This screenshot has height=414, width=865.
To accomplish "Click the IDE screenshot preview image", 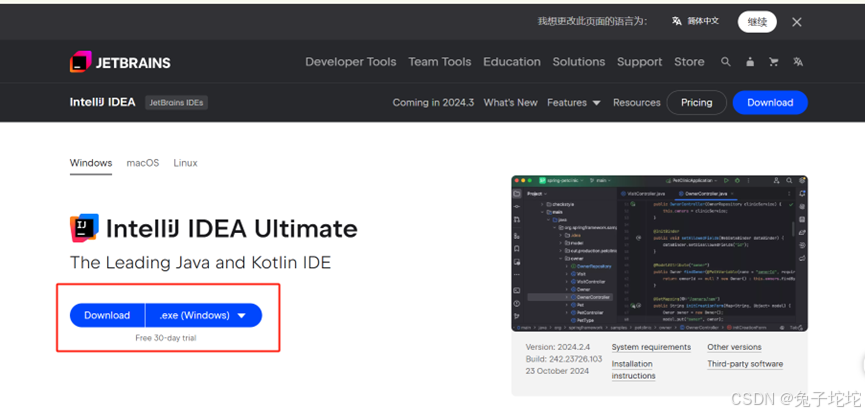I will (x=659, y=253).
